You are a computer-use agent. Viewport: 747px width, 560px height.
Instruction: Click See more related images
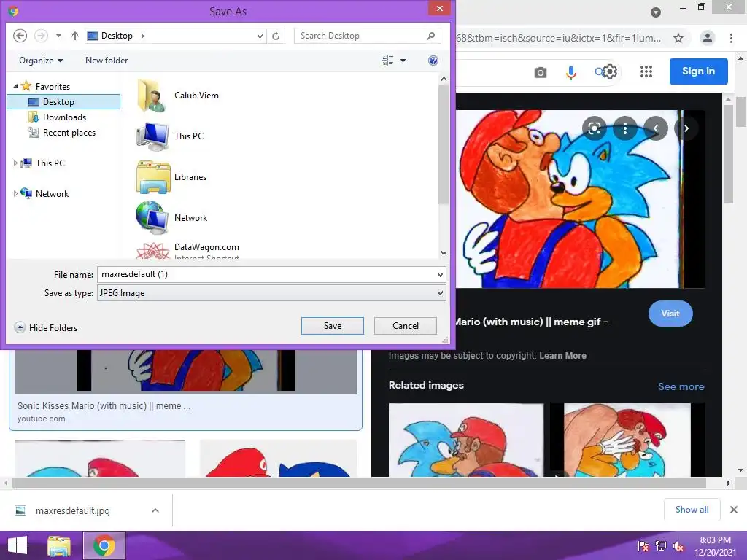coord(681,386)
